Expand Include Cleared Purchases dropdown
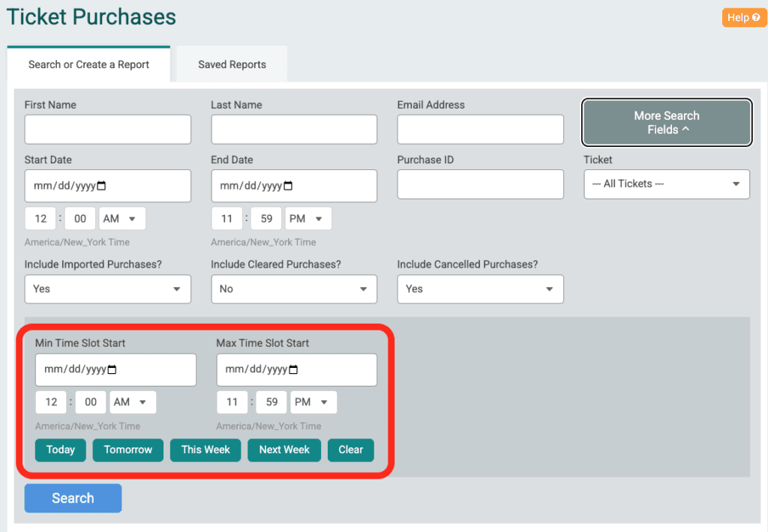 pyautogui.click(x=293, y=289)
